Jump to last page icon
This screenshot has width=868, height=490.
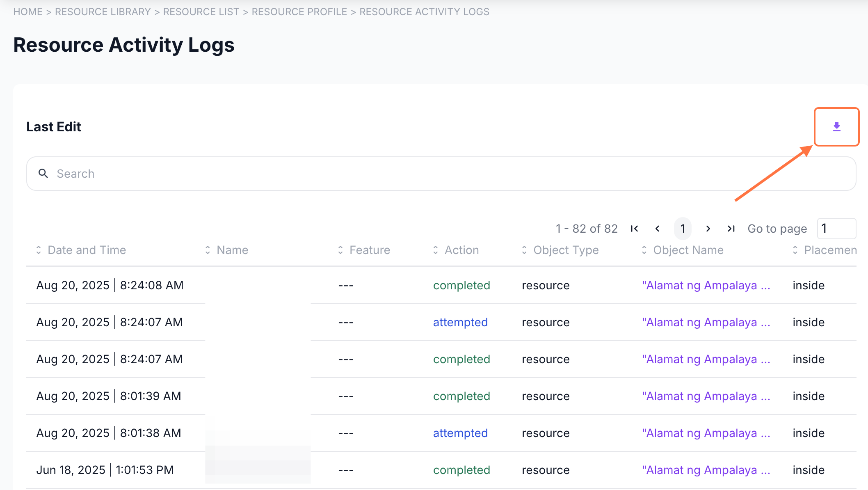click(731, 229)
